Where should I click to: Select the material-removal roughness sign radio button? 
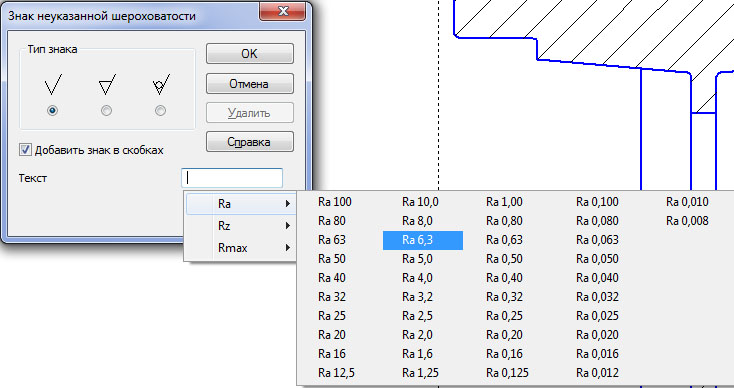click(106, 111)
